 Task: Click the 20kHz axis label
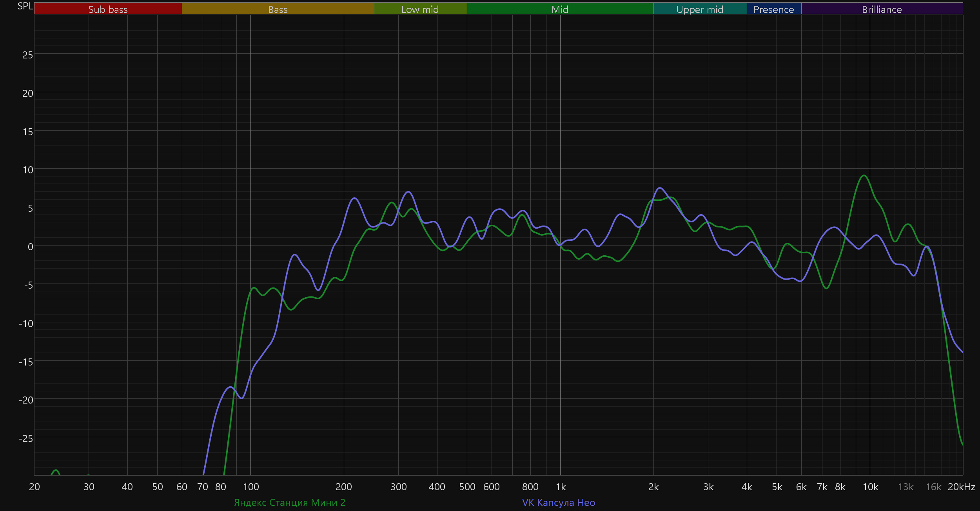(x=961, y=487)
